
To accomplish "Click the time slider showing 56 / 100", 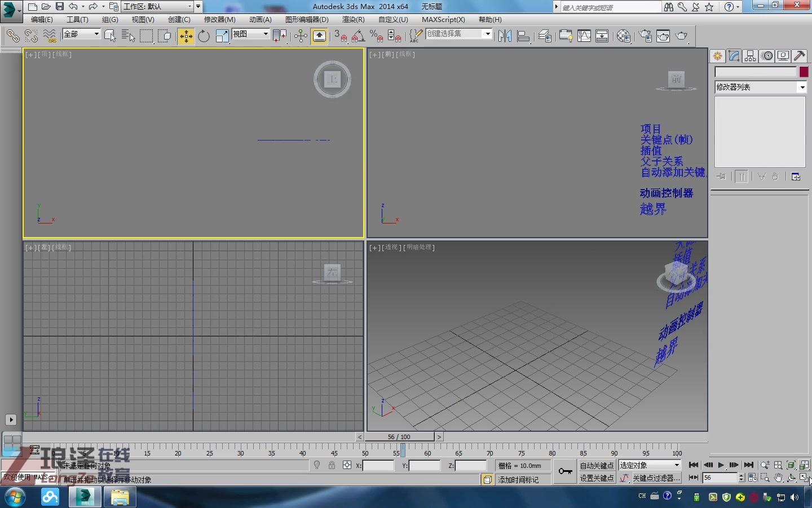I will tap(399, 437).
